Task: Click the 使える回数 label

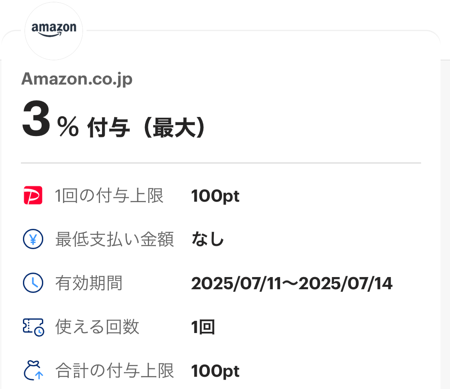Action: [x=97, y=327]
